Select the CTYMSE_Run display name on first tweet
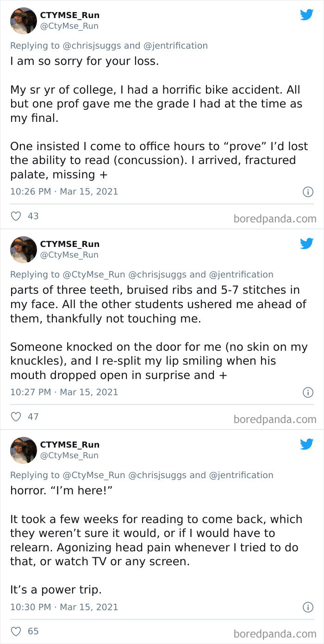 [x=70, y=14]
